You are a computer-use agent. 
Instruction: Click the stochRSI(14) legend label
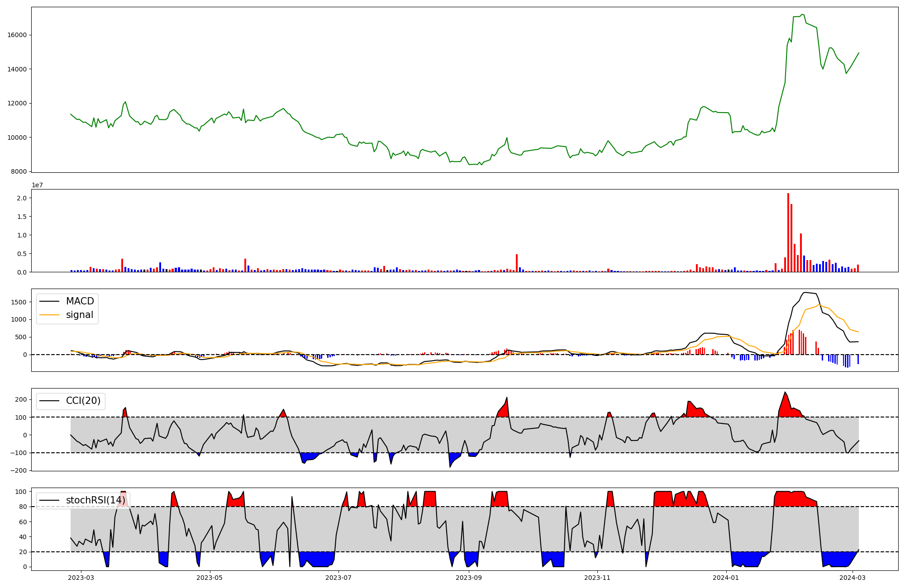pyautogui.click(x=95, y=500)
